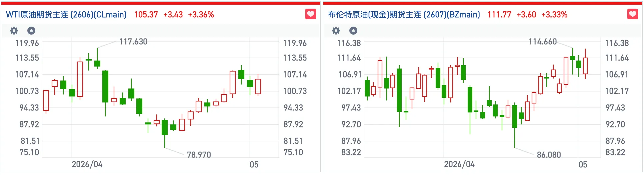
Task: Toggle favorite heart for Brent crude futures
Action: click(633, 14)
